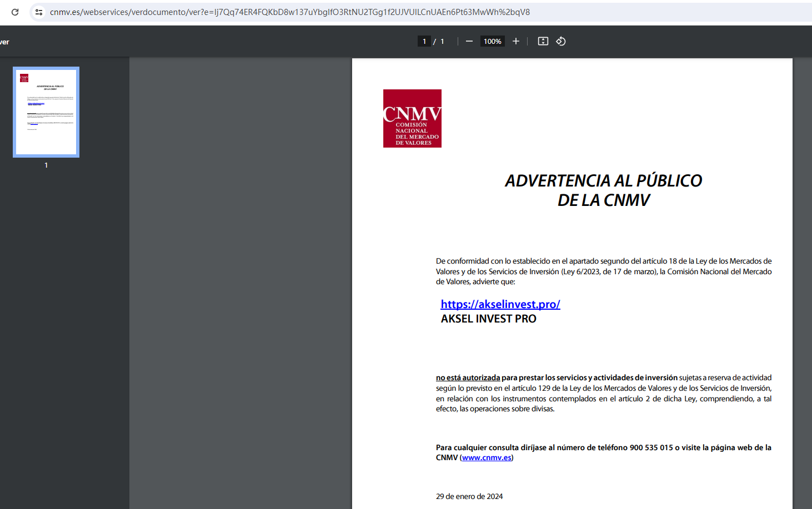Focus the browser address bar URL
Image resolution: width=812 pixels, height=509 pixels.
point(290,12)
